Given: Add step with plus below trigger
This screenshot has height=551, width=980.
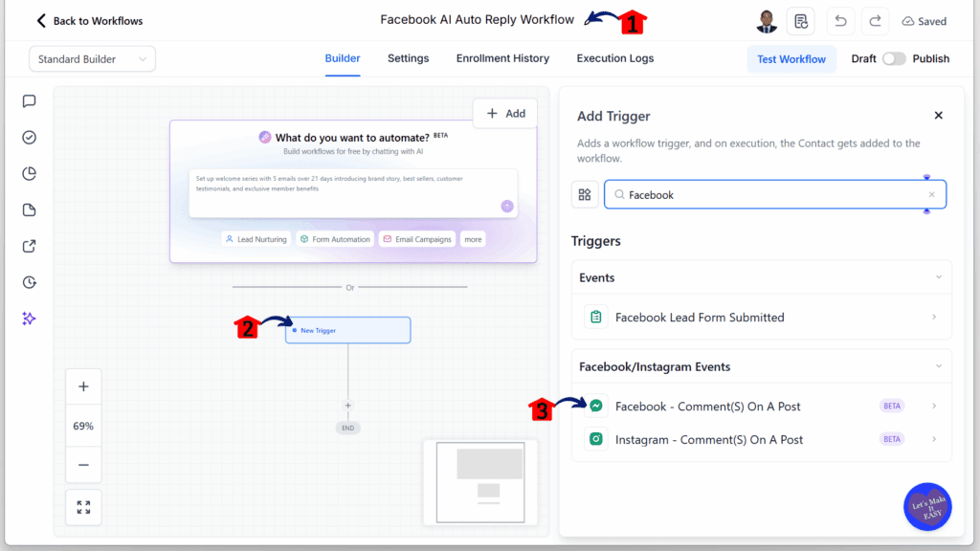Looking at the screenshot, I should coord(348,406).
